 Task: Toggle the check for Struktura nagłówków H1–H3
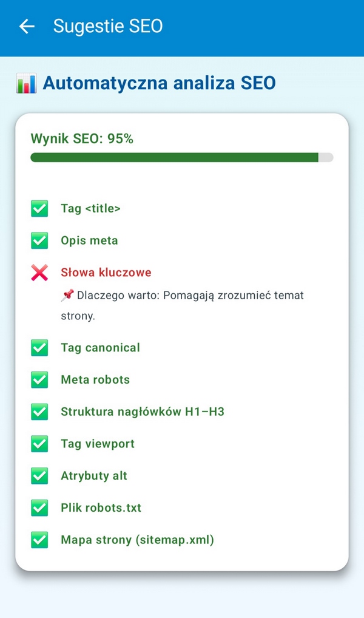coord(39,412)
